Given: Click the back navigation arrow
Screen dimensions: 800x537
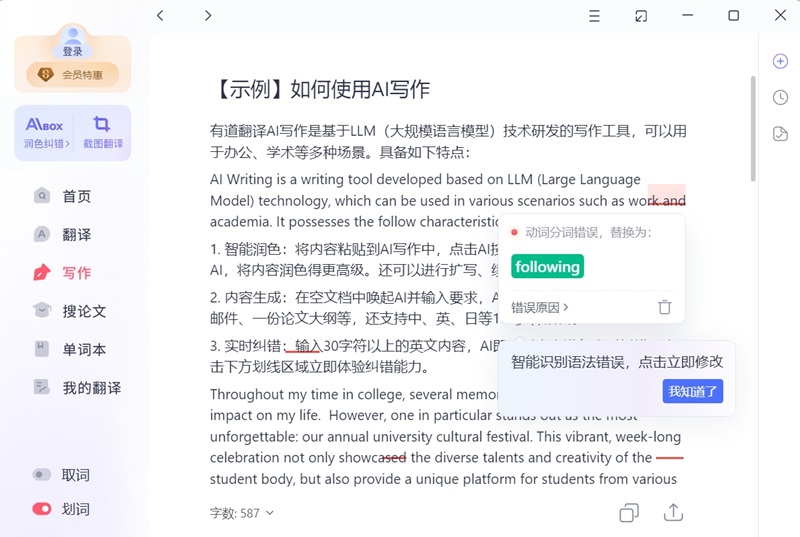Looking at the screenshot, I should [x=160, y=15].
